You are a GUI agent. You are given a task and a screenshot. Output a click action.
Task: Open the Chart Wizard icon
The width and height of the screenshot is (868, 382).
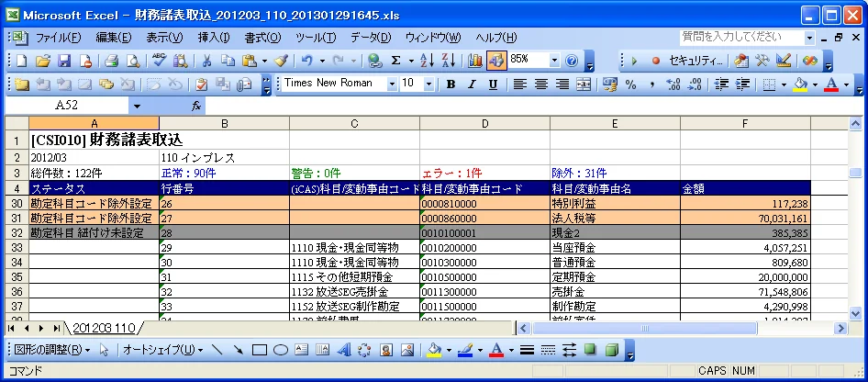tap(475, 61)
